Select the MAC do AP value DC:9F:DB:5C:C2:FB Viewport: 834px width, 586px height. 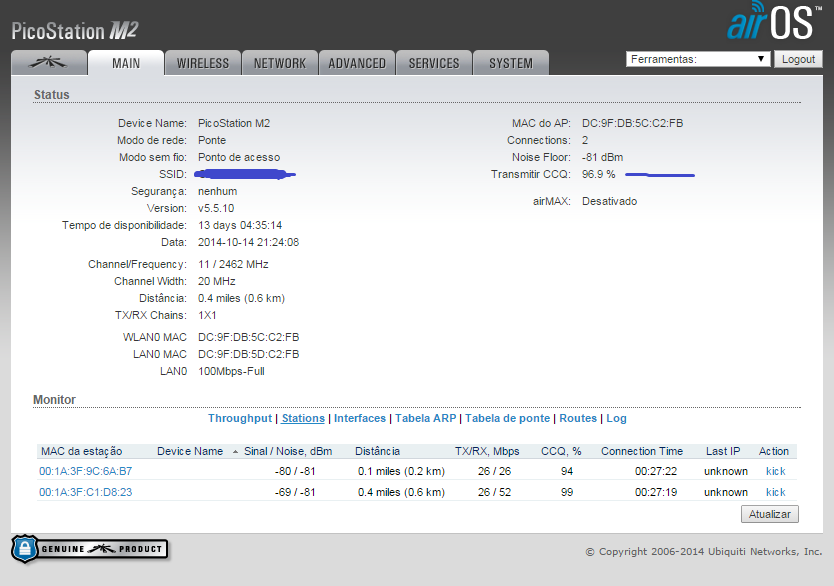click(632, 123)
